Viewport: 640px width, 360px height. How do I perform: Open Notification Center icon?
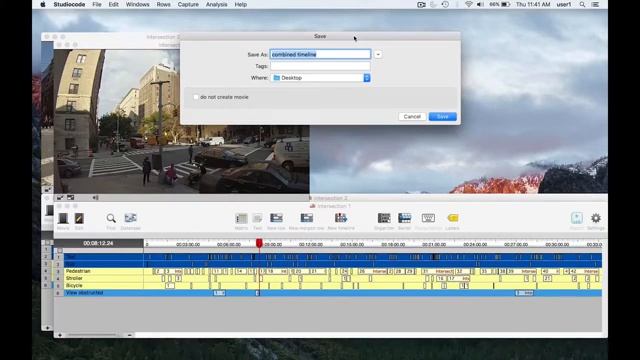pos(596,4)
